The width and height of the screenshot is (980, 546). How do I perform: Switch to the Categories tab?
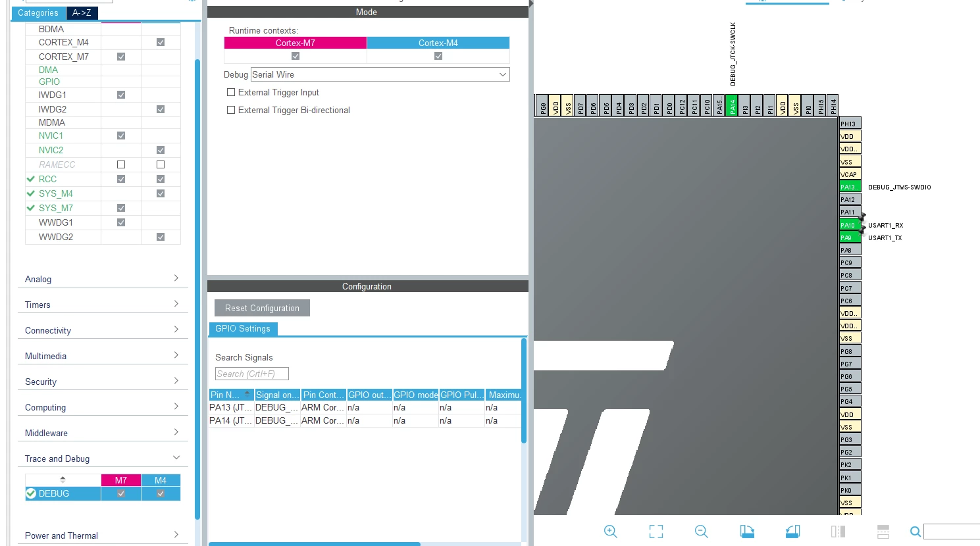coord(38,13)
